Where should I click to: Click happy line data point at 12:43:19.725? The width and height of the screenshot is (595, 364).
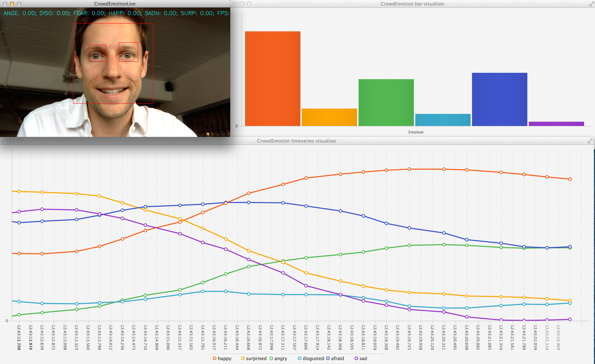pos(409,169)
